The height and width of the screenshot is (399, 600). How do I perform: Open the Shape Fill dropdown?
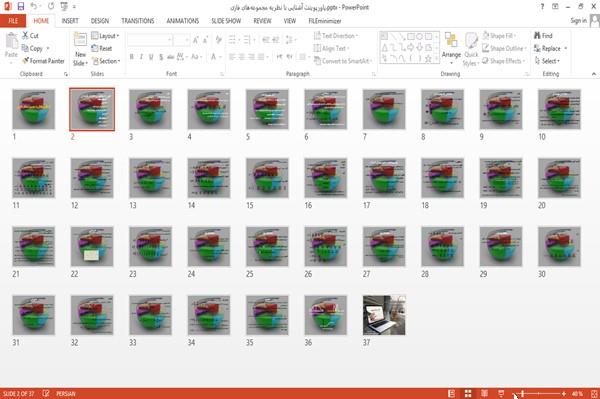(x=499, y=36)
